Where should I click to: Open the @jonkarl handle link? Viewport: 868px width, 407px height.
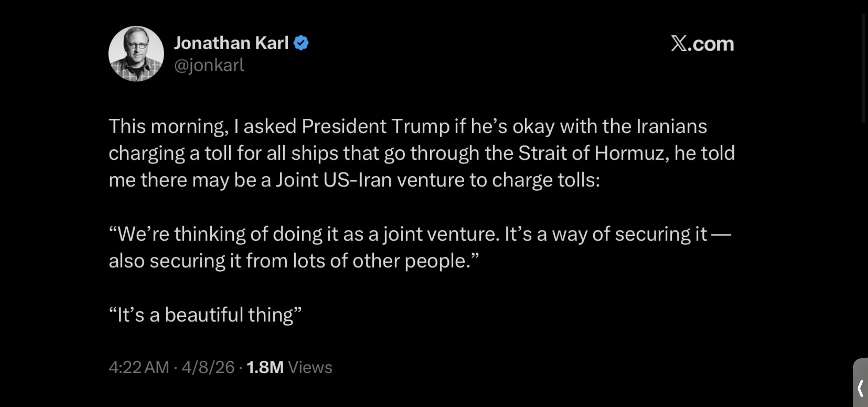(209, 65)
